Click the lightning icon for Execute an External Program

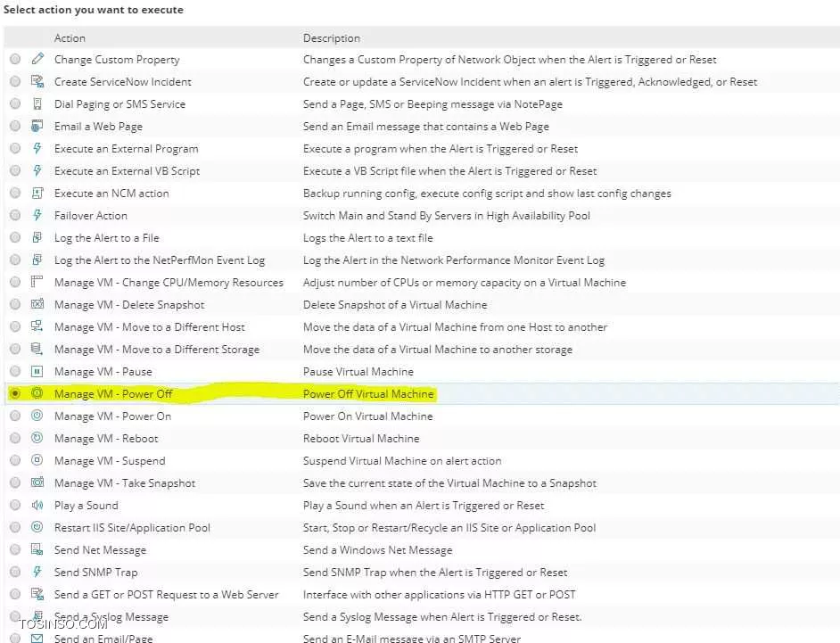tap(37, 148)
